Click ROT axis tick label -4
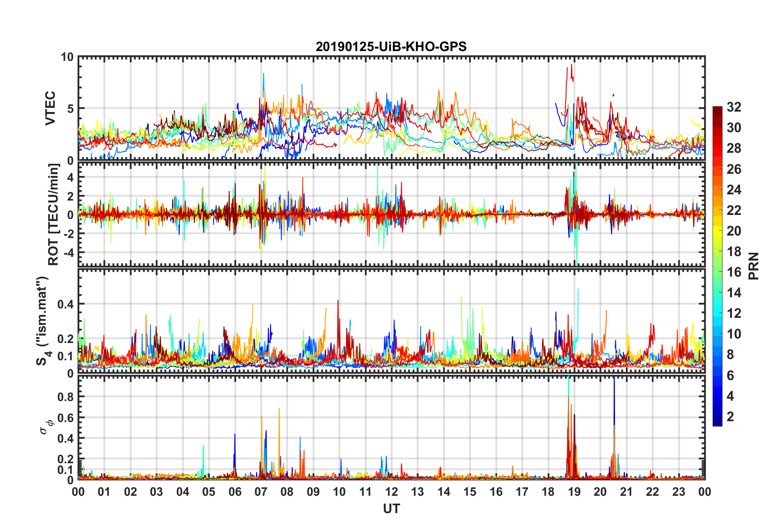783x532 pixels. 68,252
